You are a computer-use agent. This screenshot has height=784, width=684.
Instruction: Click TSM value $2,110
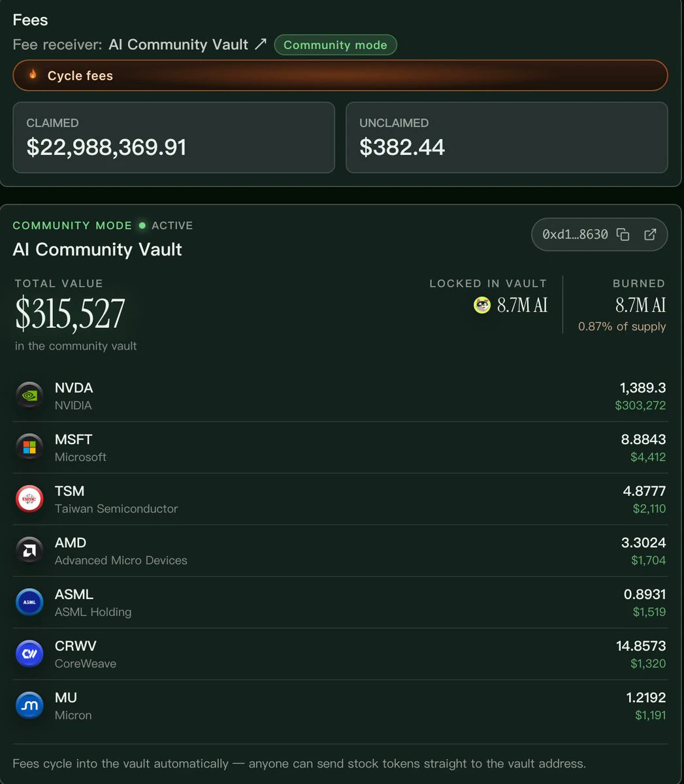coord(649,509)
